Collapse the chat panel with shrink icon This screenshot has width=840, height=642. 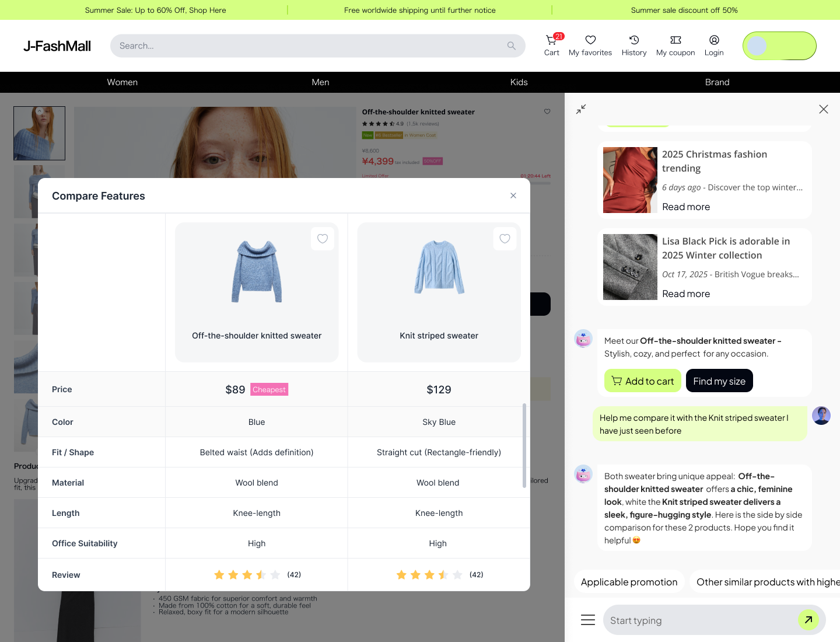[x=581, y=109]
